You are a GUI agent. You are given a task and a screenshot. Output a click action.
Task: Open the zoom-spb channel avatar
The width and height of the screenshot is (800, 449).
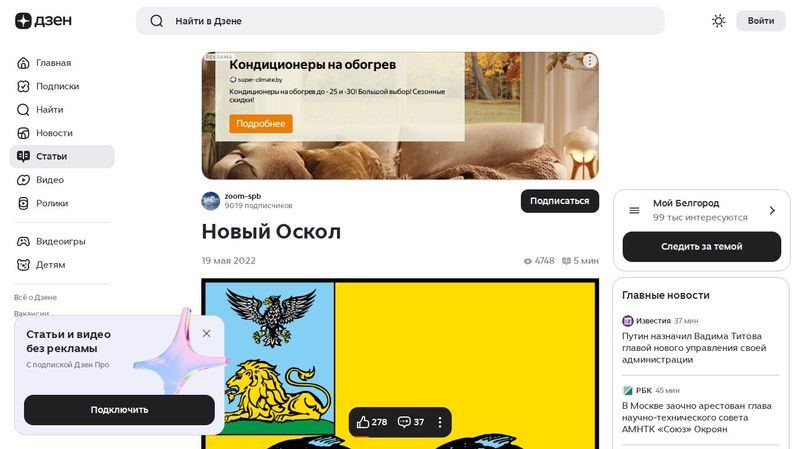(210, 201)
